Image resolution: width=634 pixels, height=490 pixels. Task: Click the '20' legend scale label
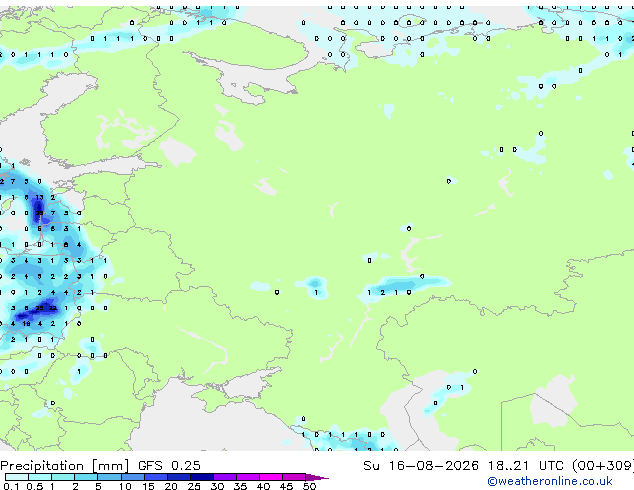pos(171,486)
